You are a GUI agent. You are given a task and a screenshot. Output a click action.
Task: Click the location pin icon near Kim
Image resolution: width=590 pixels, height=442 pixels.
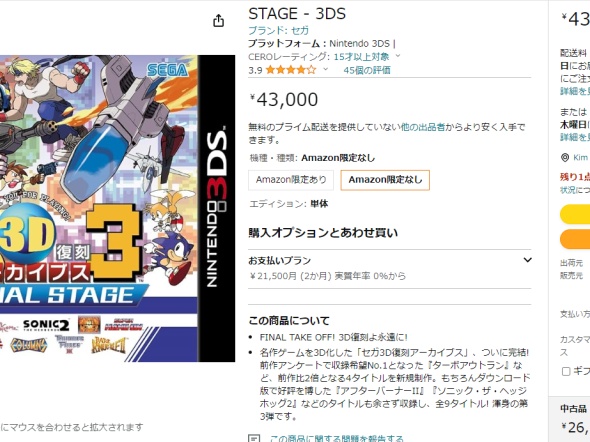(565, 158)
